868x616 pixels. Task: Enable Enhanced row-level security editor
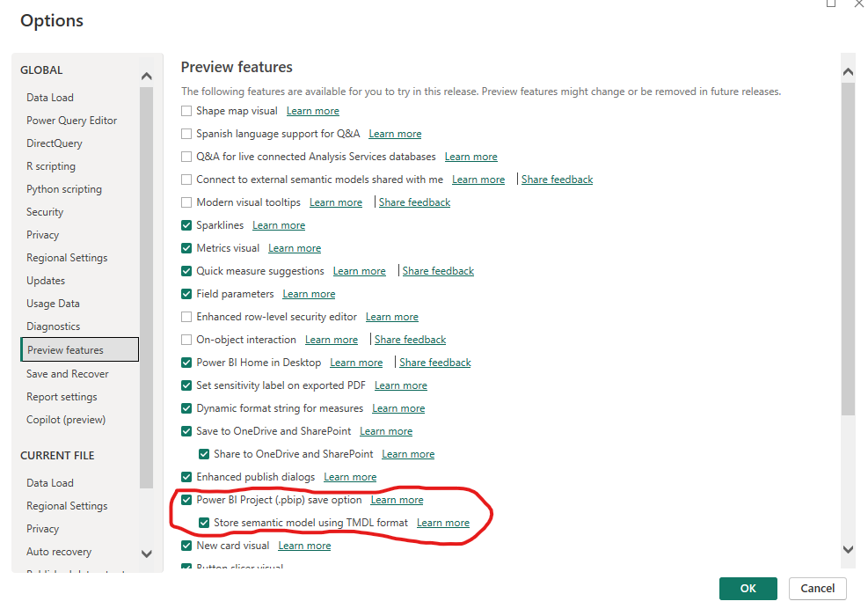186,317
